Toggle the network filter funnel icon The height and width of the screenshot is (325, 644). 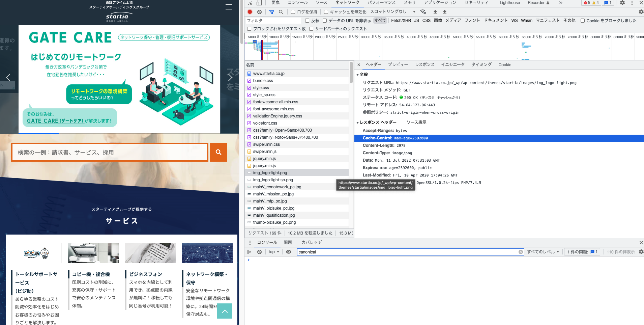[272, 12]
